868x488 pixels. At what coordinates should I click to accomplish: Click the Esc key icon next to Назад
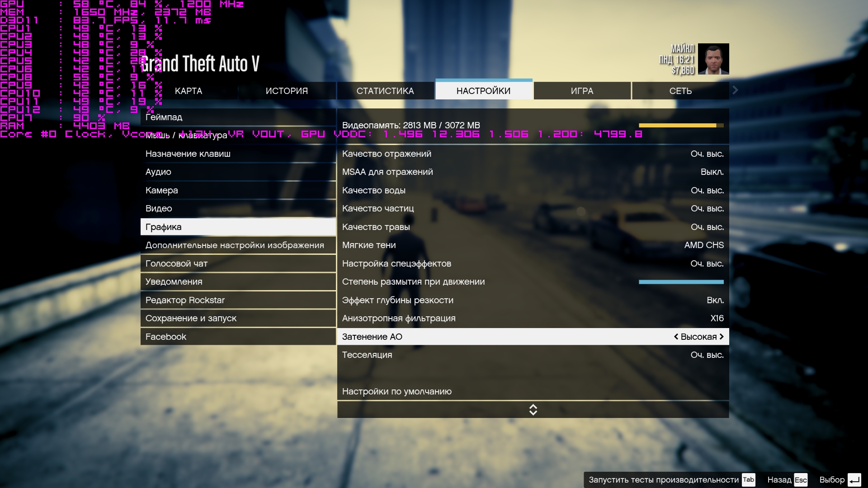[x=800, y=480]
